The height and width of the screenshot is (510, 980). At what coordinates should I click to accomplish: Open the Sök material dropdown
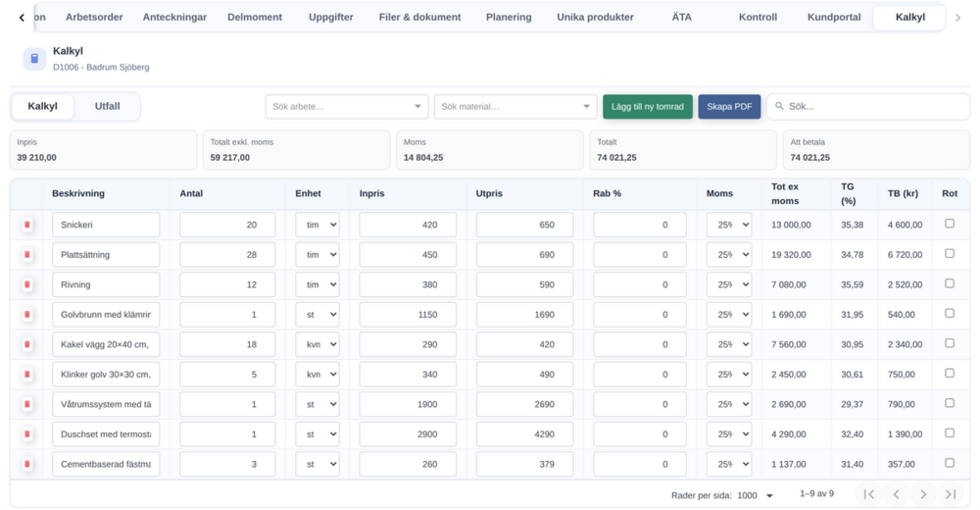(515, 106)
